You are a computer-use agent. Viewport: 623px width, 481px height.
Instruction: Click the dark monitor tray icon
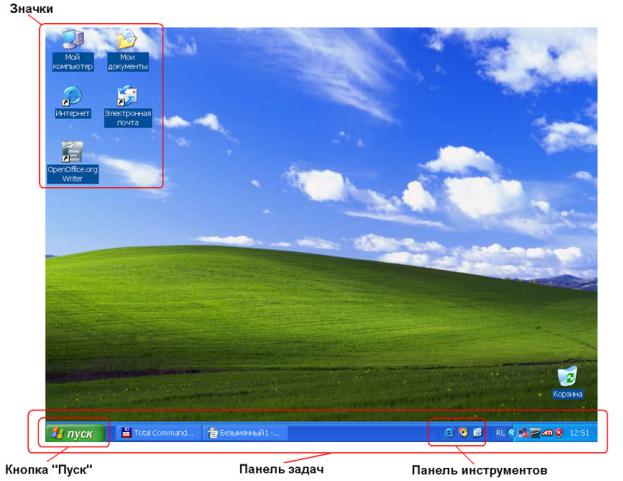click(x=535, y=433)
